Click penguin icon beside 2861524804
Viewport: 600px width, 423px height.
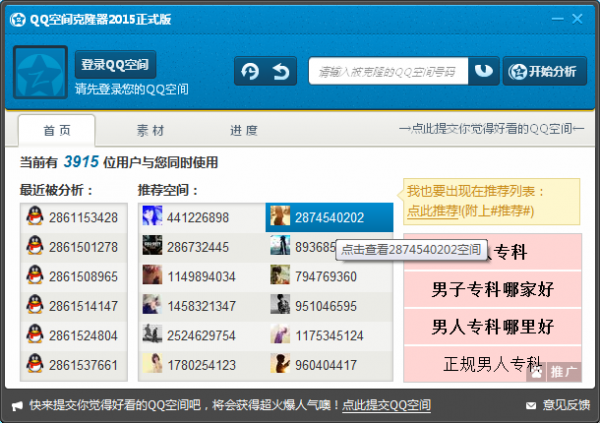35,334
